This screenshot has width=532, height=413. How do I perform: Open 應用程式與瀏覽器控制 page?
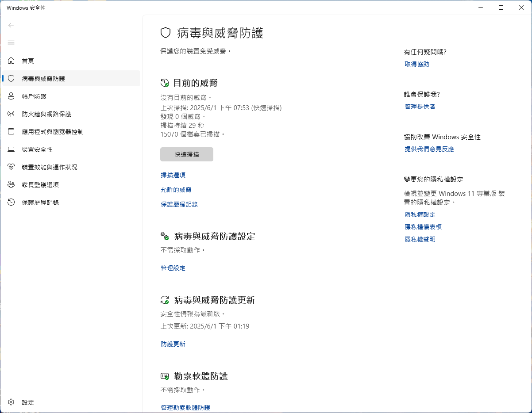tap(71, 131)
